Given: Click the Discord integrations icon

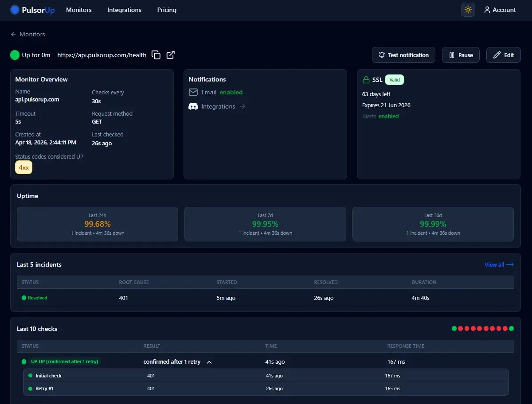Looking at the screenshot, I should pos(193,106).
